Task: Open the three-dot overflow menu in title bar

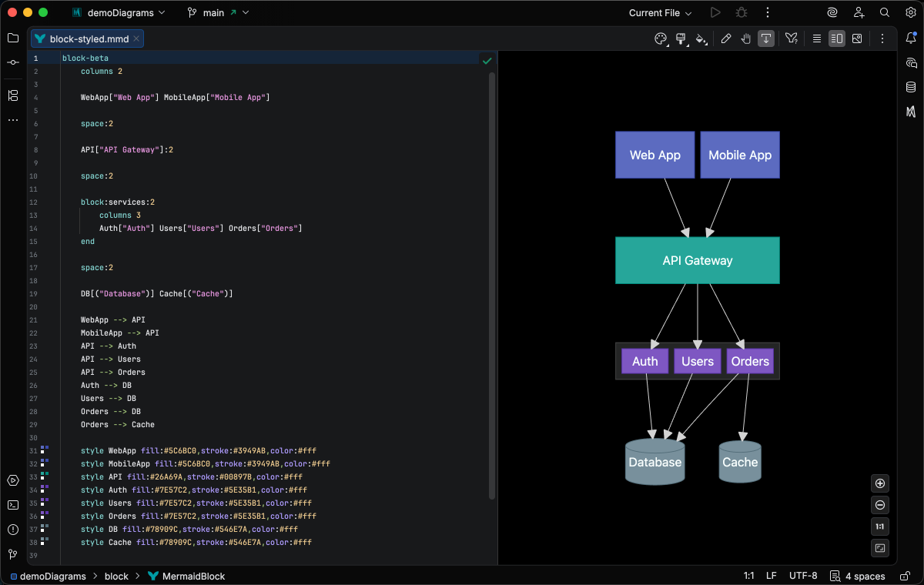Action: click(x=768, y=12)
